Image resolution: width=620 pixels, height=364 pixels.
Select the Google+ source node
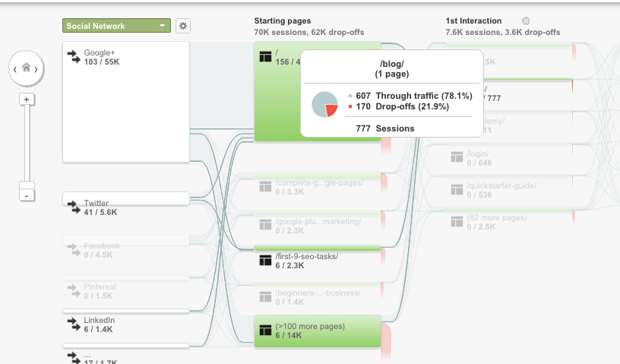coord(125,102)
